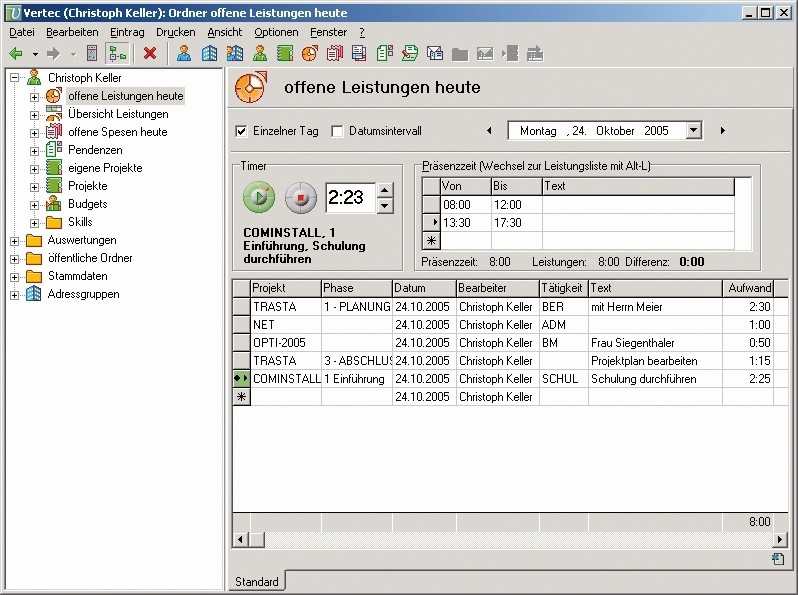Click the grey export arrow toolbar icon
The height and width of the screenshot is (595, 798).
pos(535,53)
